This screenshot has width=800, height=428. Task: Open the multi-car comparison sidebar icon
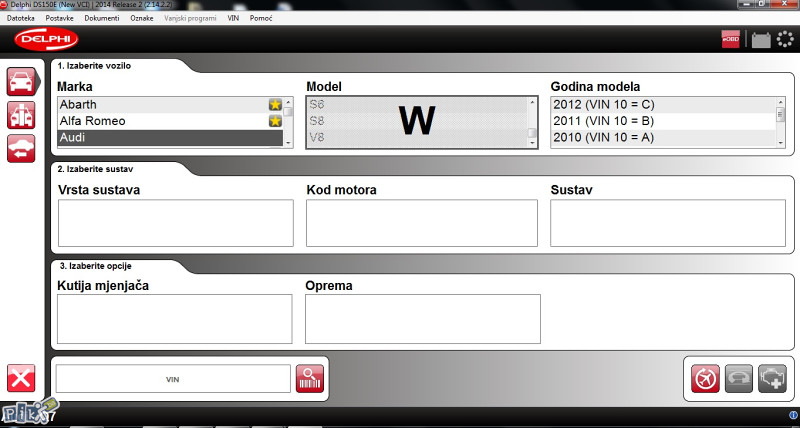click(x=21, y=115)
